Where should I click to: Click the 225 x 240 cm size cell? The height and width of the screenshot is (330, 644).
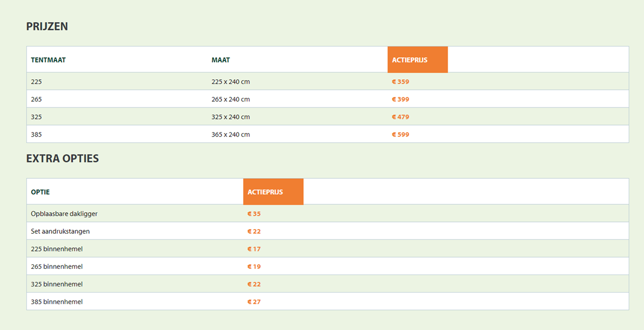point(230,82)
